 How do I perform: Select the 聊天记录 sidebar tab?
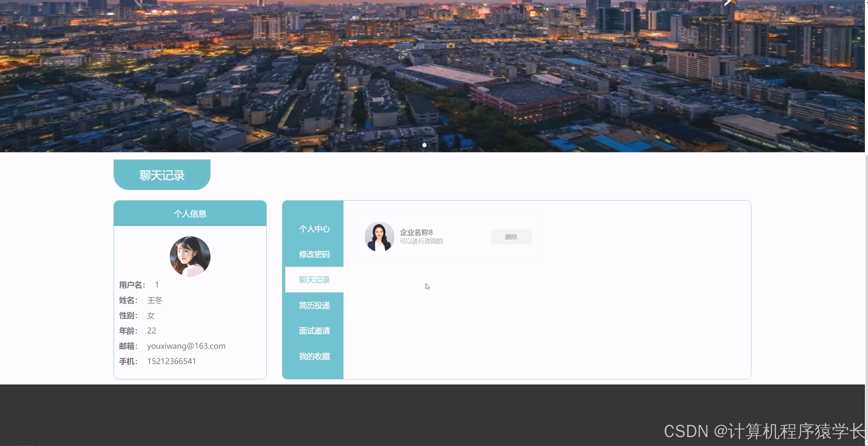(314, 280)
